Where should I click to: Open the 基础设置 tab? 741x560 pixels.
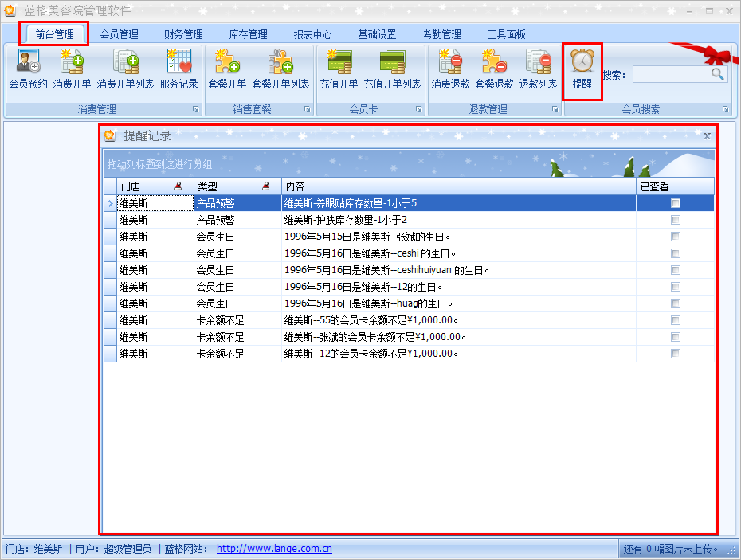tap(377, 34)
